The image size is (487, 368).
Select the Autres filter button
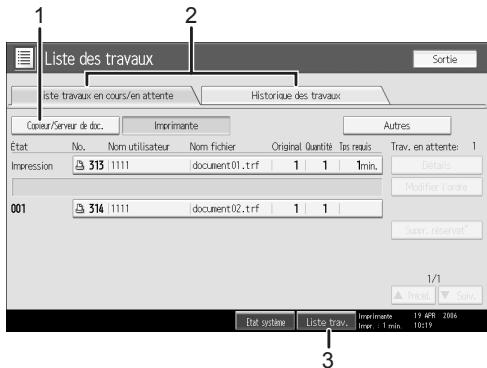[397, 126]
